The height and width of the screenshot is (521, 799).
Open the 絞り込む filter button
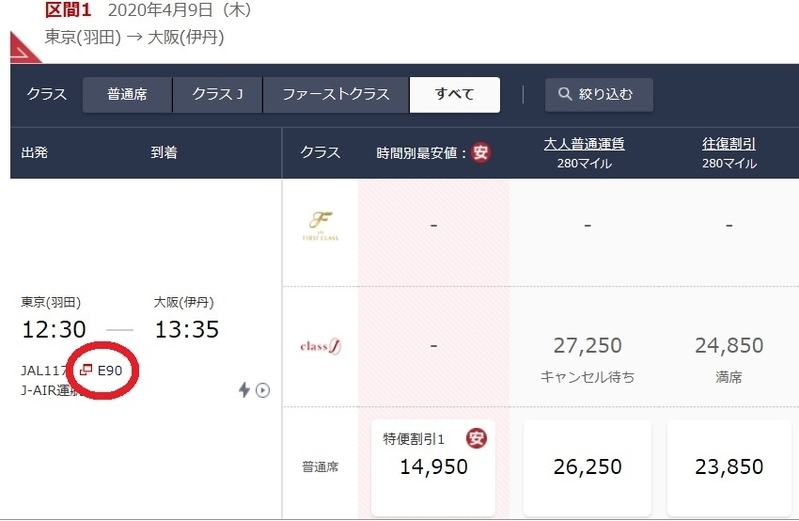(599, 94)
